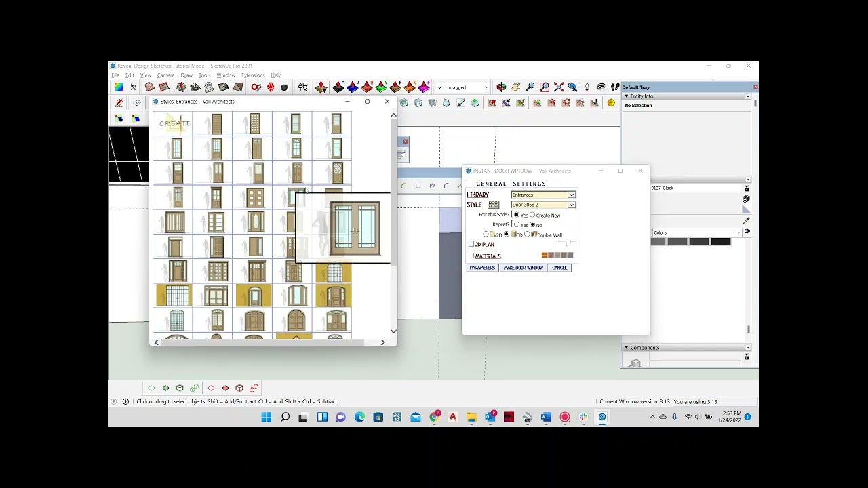The image size is (868, 488).
Task: Select the Orbit camera tool
Action: (500, 87)
